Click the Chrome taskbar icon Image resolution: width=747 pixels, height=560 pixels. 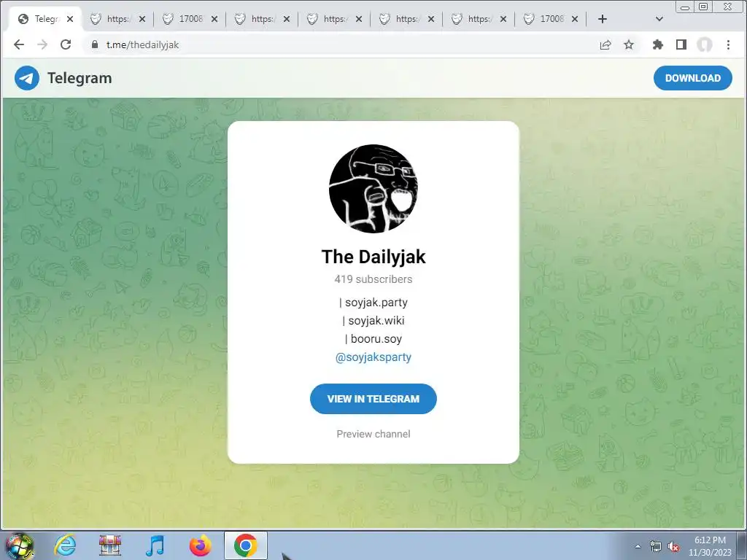245,545
